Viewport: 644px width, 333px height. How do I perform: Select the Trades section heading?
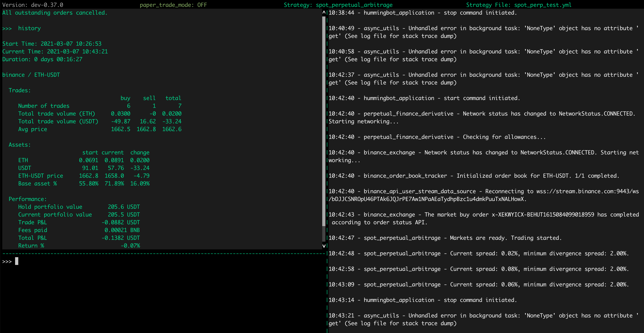tap(19, 90)
